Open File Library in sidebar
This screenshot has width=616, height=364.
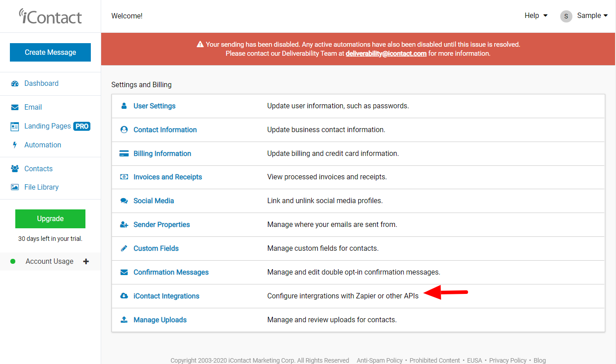click(x=41, y=187)
